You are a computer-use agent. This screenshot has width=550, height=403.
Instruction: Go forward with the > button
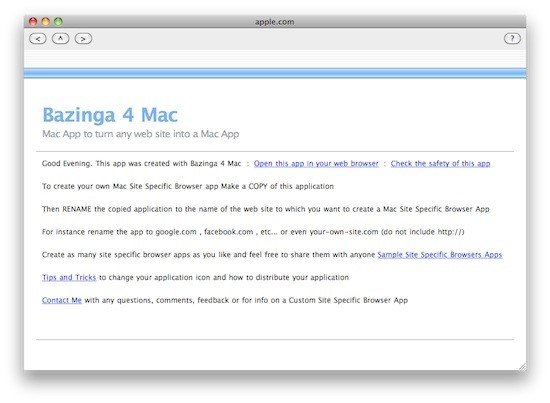83,39
